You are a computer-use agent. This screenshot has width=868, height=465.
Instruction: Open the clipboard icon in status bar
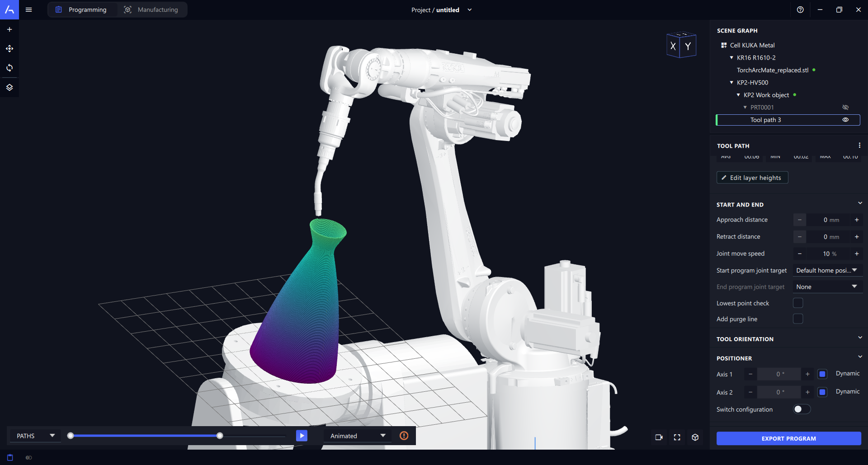click(10, 457)
